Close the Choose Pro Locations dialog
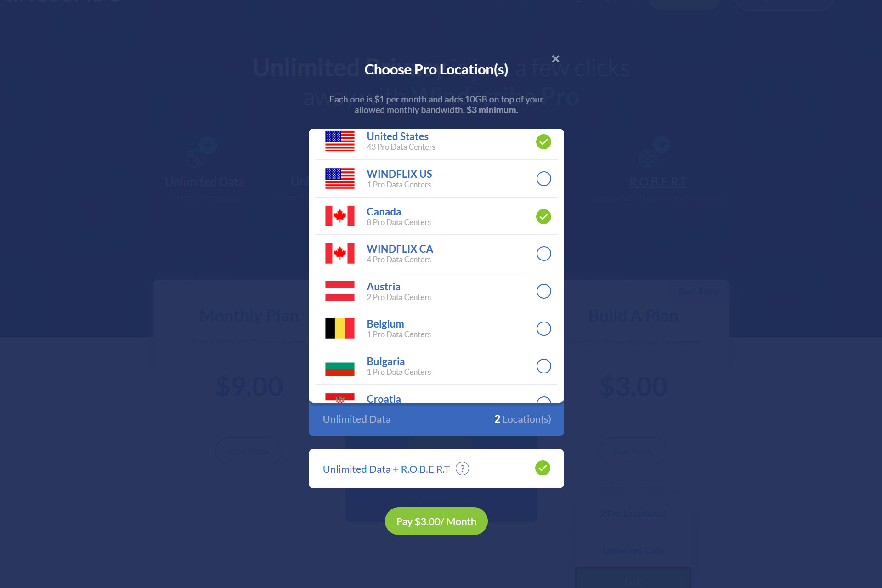 pos(555,59)
